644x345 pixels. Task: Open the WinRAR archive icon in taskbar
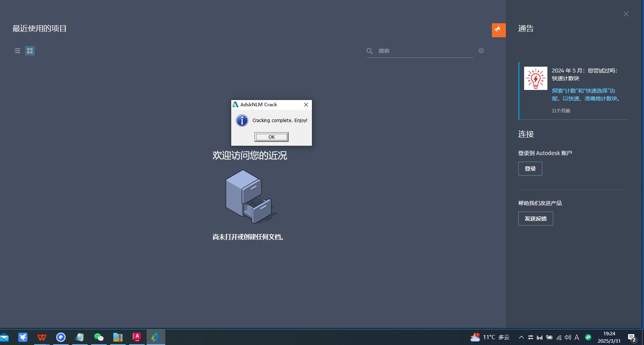click(x=118, y=337)
